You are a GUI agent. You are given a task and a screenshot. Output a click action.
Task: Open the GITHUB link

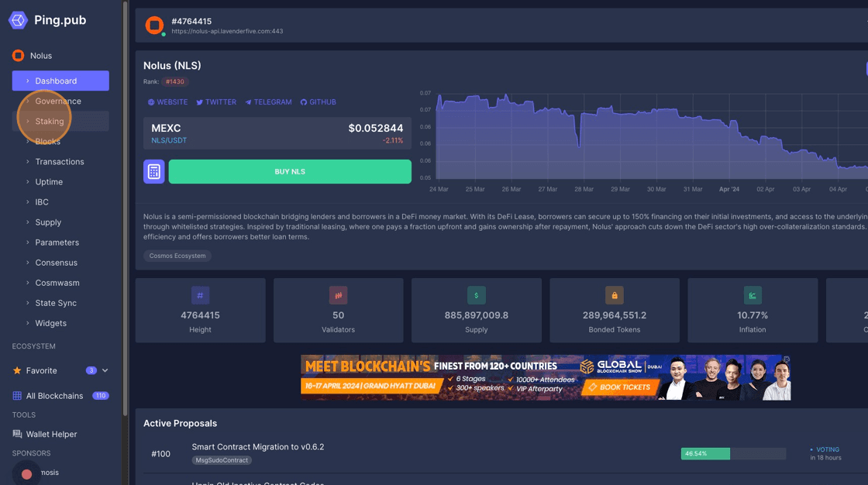coord(319,102)
